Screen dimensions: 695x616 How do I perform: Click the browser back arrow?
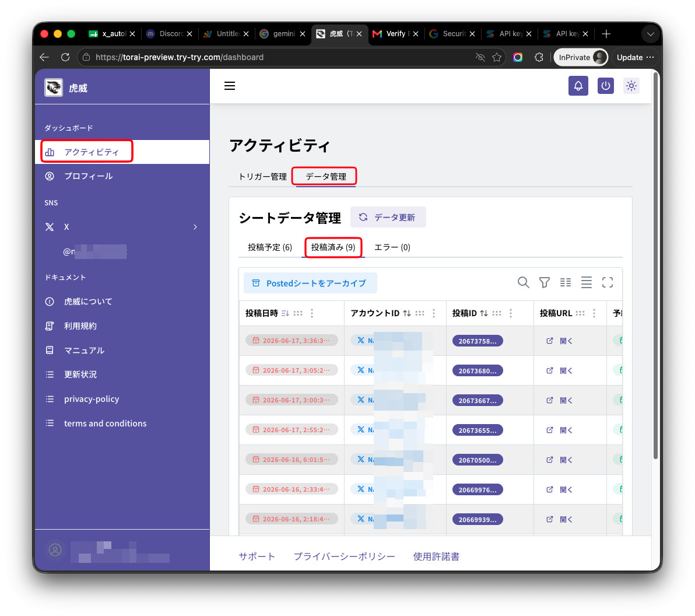(x=44, y=57)
